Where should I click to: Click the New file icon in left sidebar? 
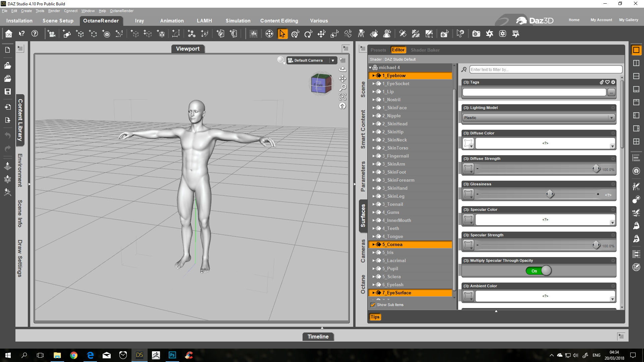coord(7,50)
